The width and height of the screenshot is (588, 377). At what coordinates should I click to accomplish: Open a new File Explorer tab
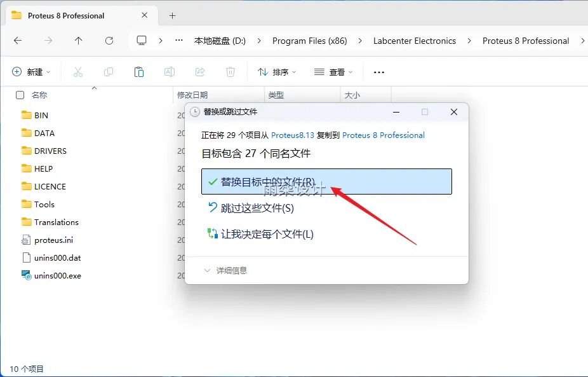[171, 15]
